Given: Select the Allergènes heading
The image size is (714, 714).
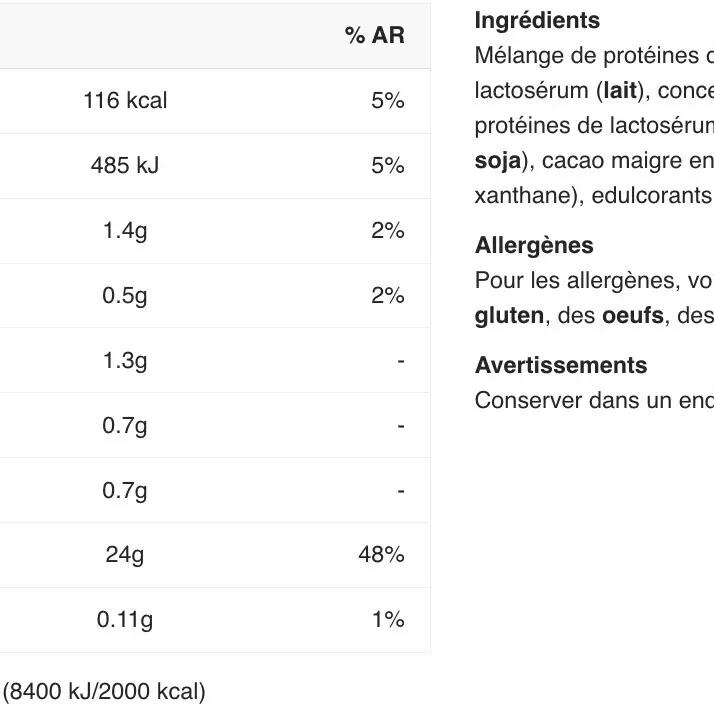Looking at the screenshot, I should (x=534, y=246).
